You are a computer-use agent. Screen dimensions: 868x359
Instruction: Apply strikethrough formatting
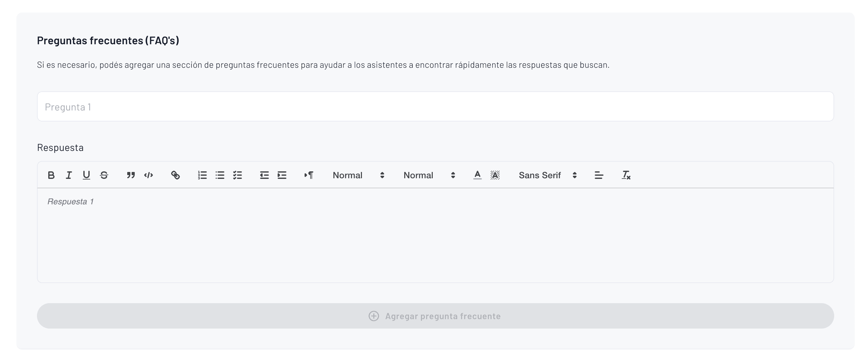click(x=104, y=175)
